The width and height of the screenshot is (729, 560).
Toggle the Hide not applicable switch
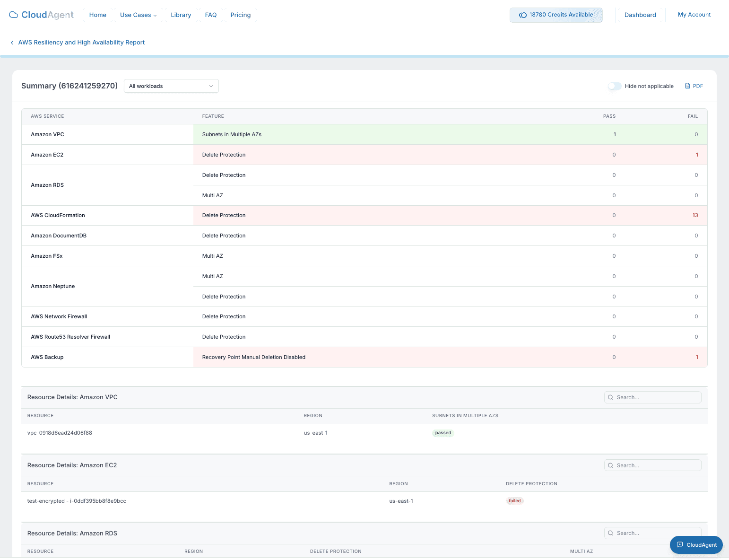(614, 86)
